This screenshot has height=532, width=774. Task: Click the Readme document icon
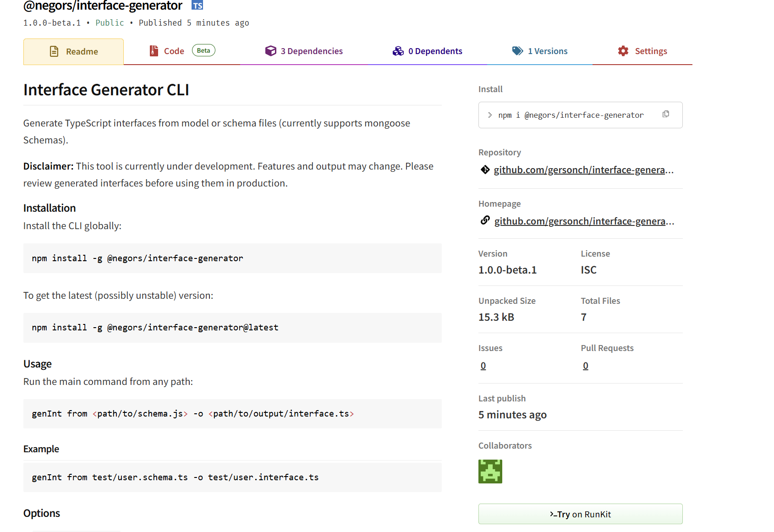coord(54,51)
